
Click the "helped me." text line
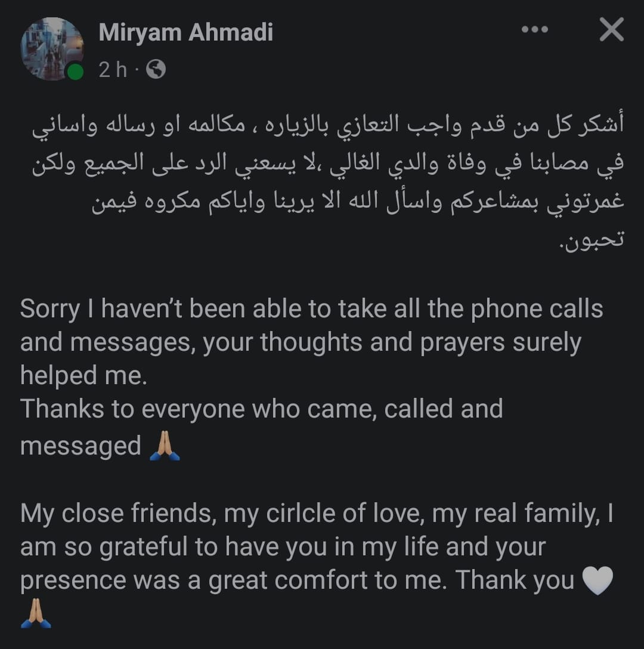[x=83, y=376]
